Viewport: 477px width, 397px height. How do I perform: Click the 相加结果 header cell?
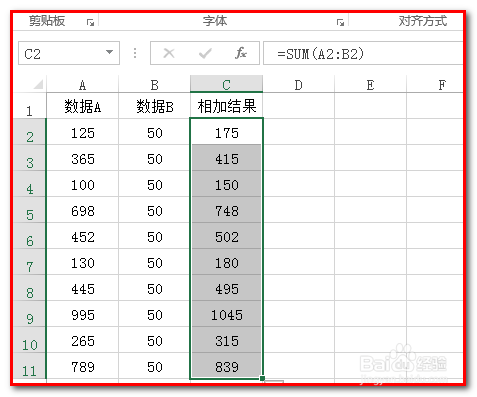(x=226, y=106)
